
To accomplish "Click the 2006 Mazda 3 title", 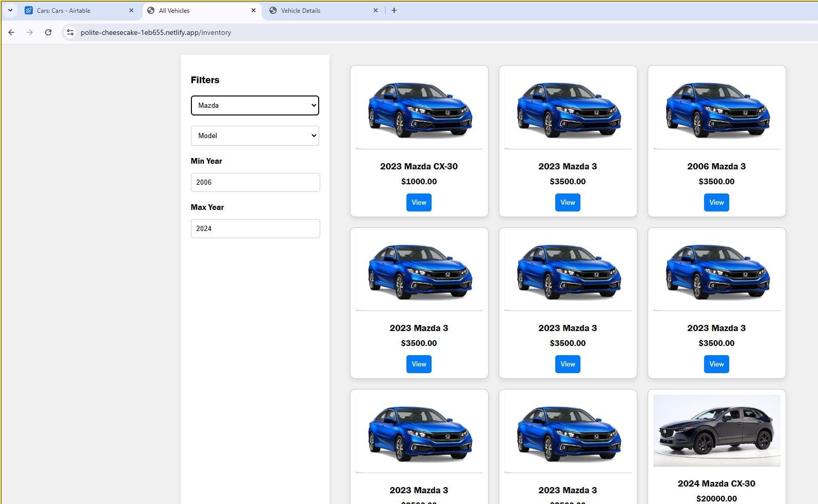I will coord(716,166).
